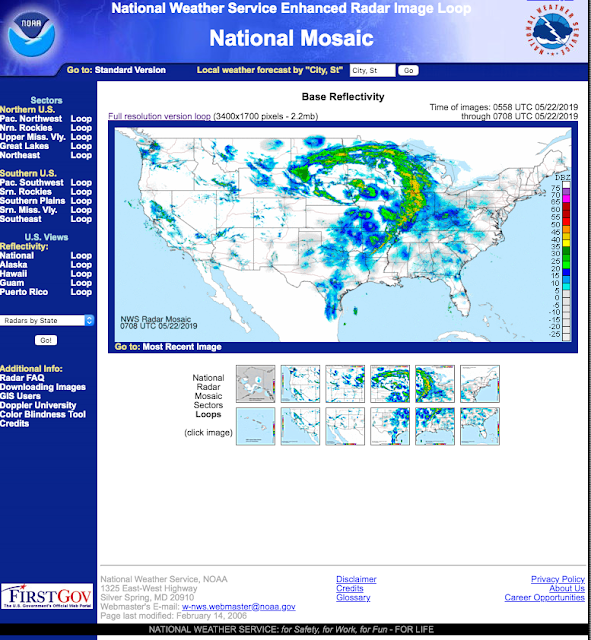Image resolution: width=591 pixels, height=640 pixels.
Task: Open the Northern Rockies sector thumbnail
Action: (x=345, y=384)
